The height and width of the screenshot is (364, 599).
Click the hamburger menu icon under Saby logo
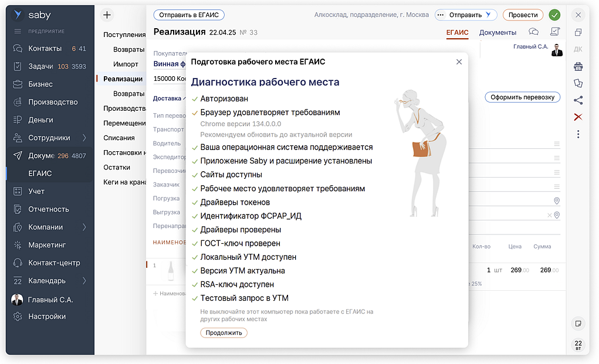pyautogui.click(x=18, y=31)
